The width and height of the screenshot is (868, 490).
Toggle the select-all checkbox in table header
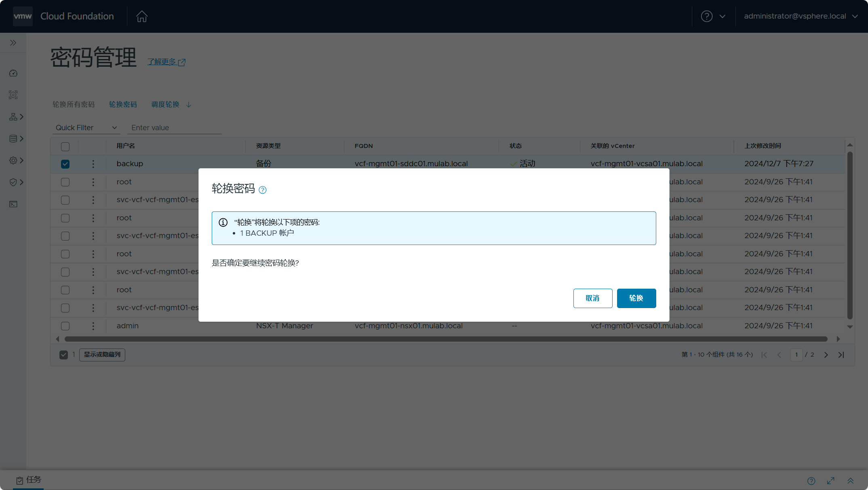click(x=65, y=146)
